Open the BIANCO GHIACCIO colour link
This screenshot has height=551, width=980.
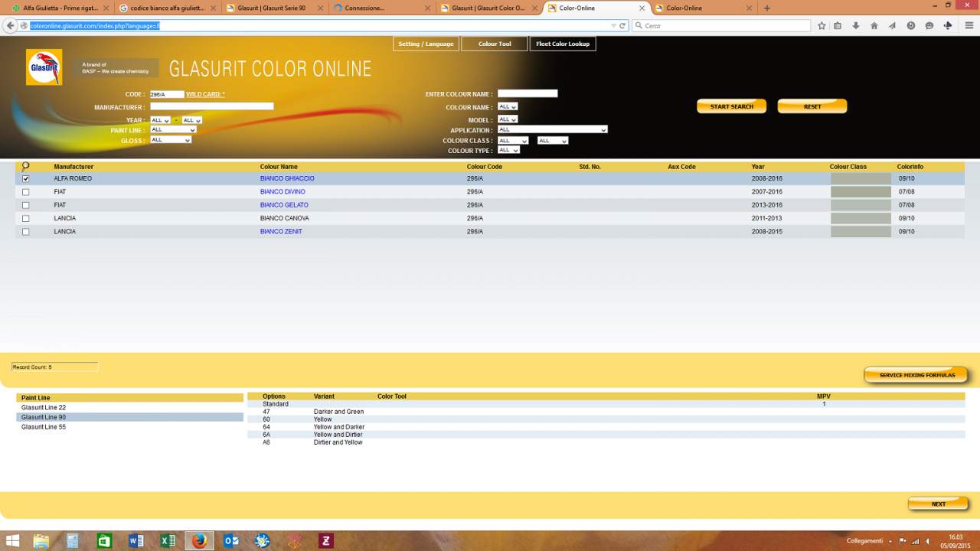click(287, 179)
